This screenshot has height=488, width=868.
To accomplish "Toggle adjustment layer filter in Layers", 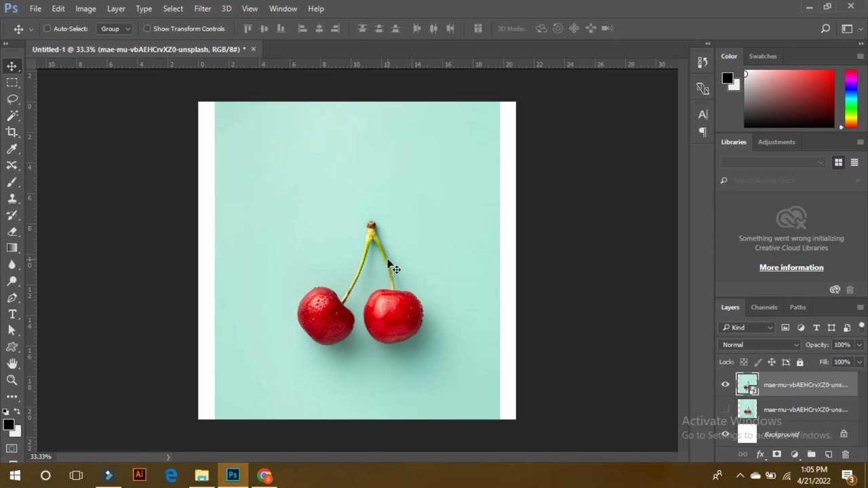I will (x=801, y=327).
